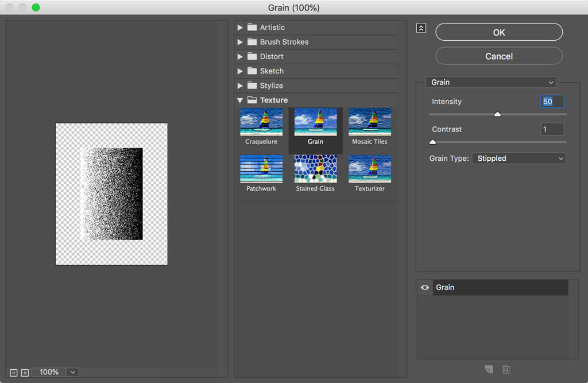588x383 pixels.
Task: Open the Grain filter selection dropdown
Action: click(x=490, y=82)
